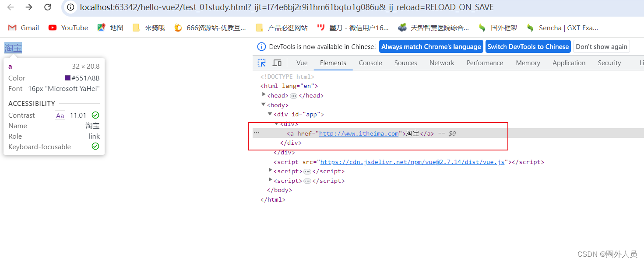Click the ellipsis badge in head node
The height and width of the screenshot is (262, 644).
click(x=293, y=96)
